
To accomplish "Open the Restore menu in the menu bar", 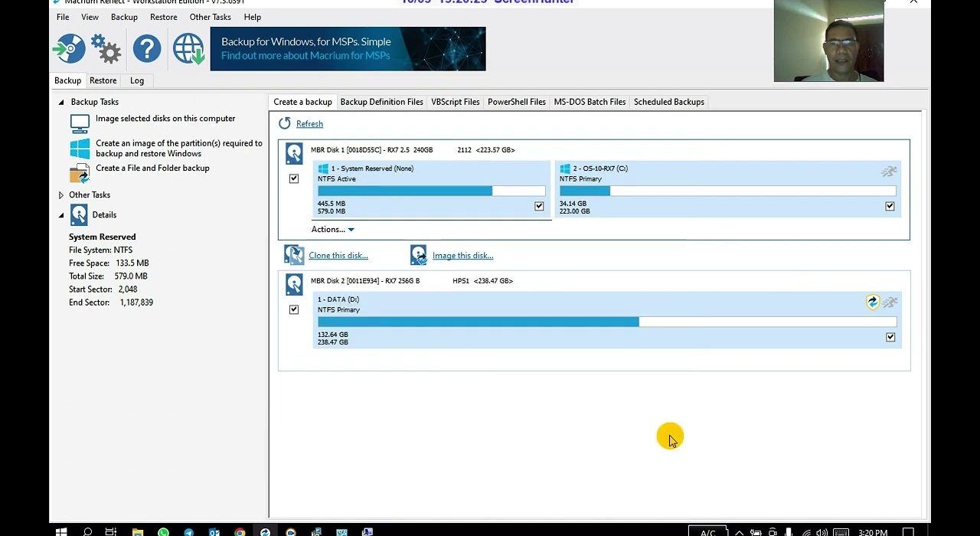I will [164, 17].
